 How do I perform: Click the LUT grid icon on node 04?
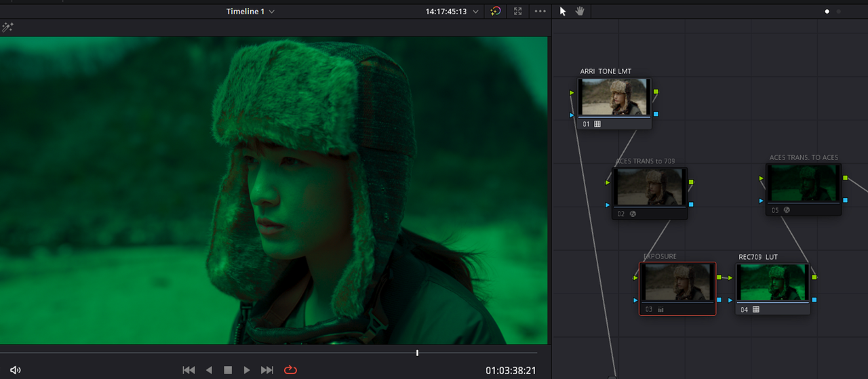(756, 309)
